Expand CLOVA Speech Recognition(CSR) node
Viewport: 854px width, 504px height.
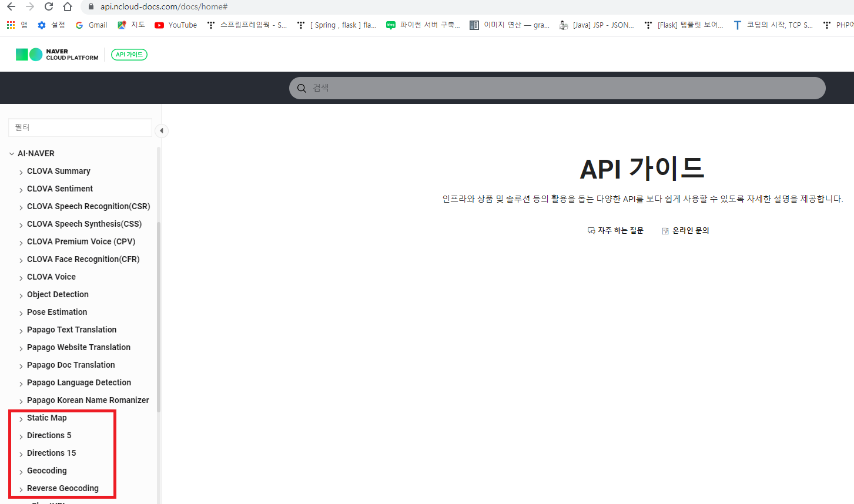pos(21,207)
